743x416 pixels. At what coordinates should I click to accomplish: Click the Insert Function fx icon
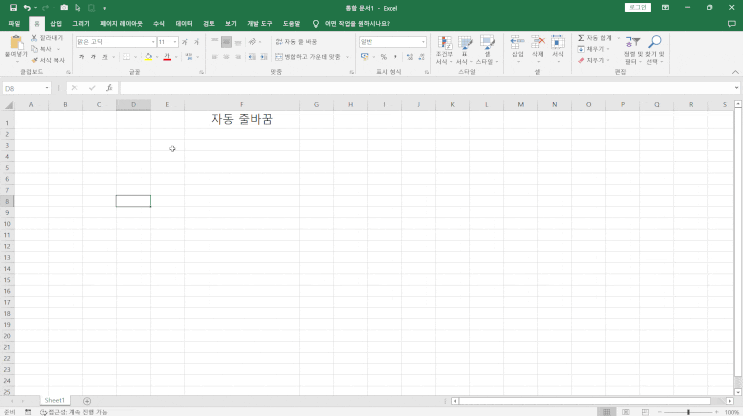click(x=109, y=88)
